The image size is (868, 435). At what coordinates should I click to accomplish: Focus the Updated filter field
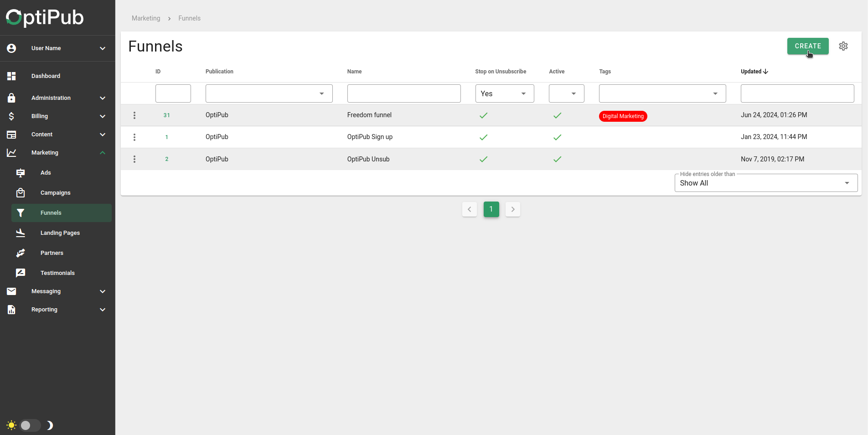pos(797,93)
